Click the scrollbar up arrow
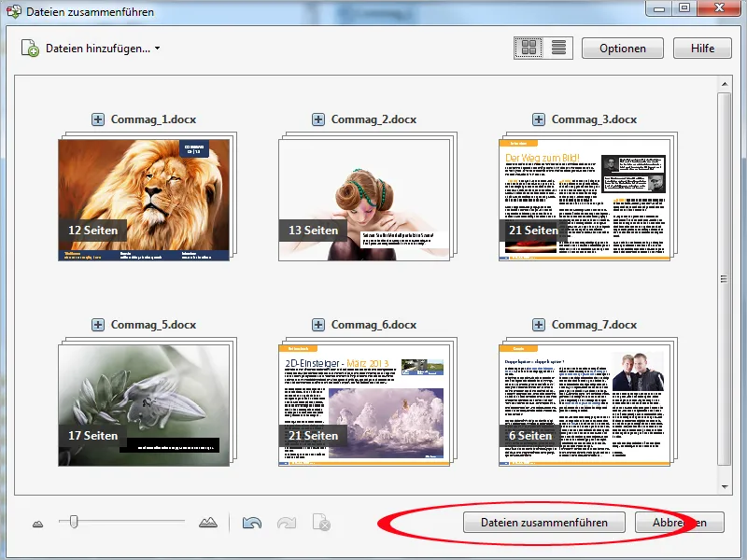The height and width of the screenshot is (560, 747). coord(725,84)
